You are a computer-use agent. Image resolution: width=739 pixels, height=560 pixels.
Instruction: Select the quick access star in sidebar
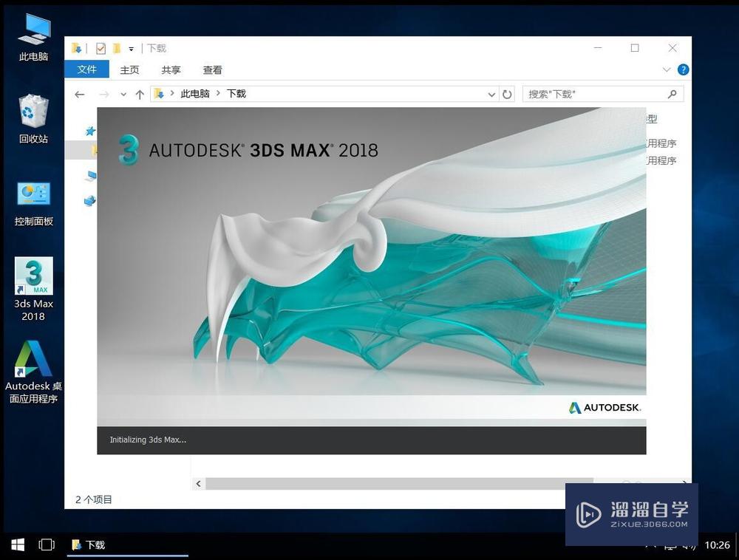pyautogui.click(x=90, y=131)
